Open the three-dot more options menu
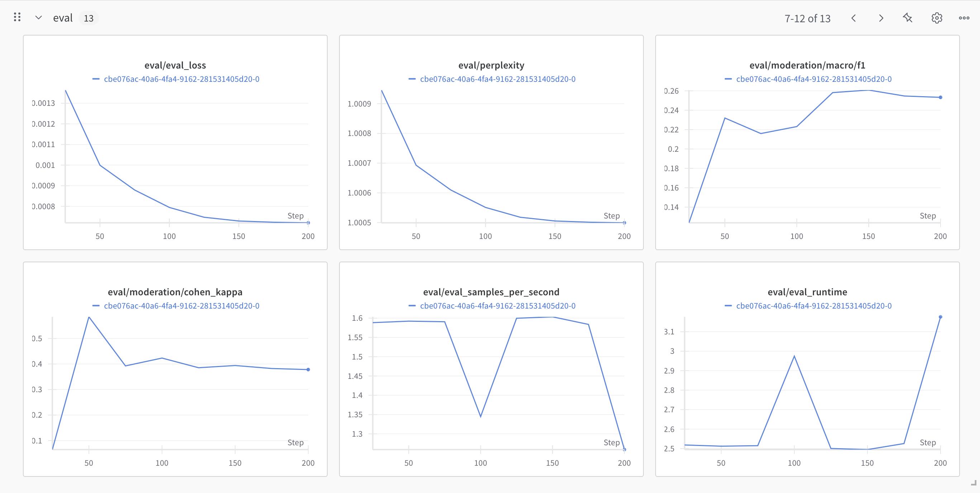Viewport: 980px width, 493px height. [964, 18]
